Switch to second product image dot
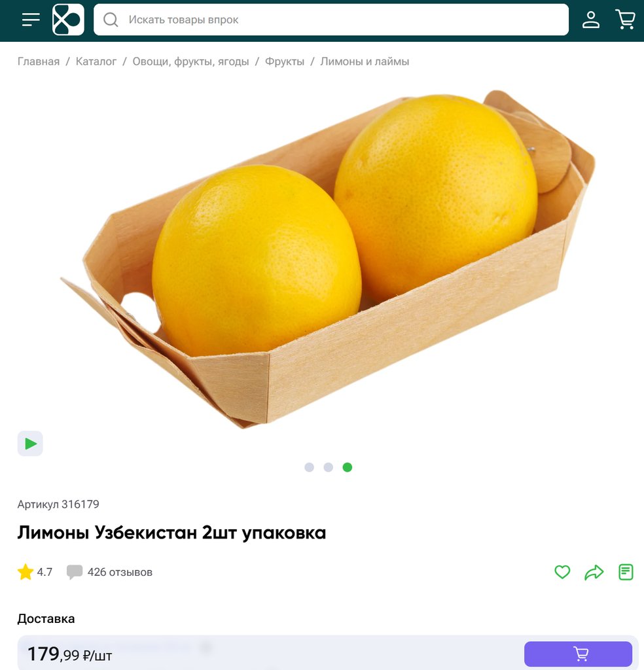The width and height of the screenshot is (644, 670). (x=328, y=467)
